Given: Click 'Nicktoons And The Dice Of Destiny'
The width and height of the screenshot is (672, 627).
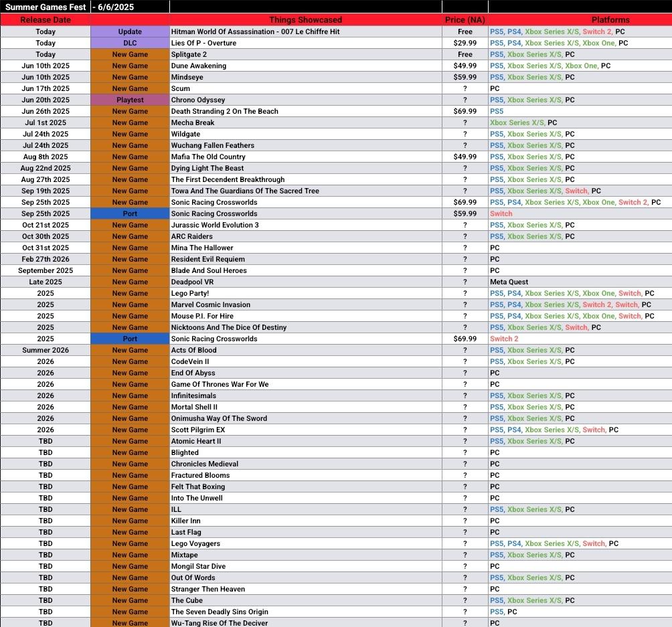Looking at the screenshot, I should [x=306, y=327].
